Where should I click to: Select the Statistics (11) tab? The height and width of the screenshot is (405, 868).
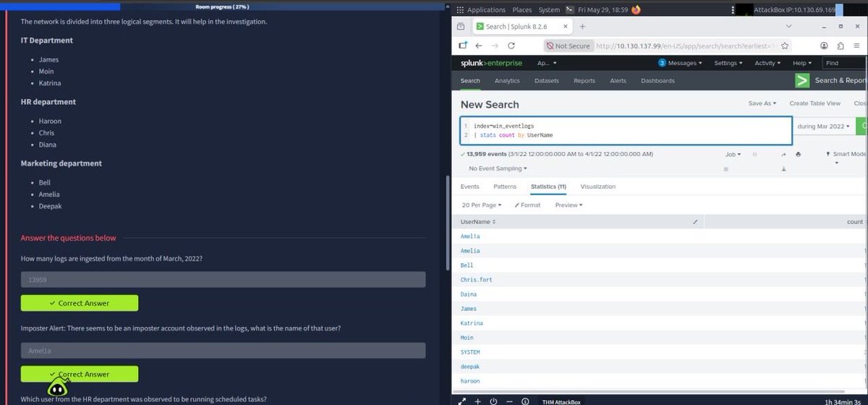click(548, 187)
